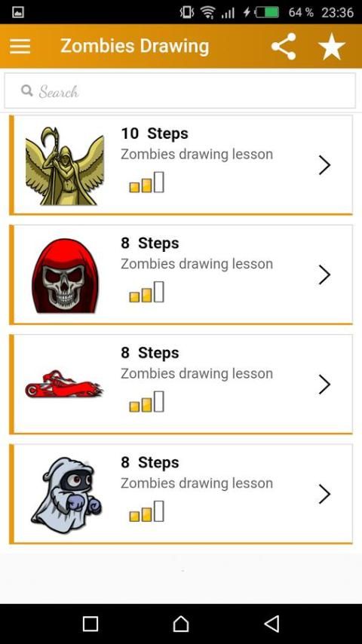362x644 pixels.
Task: Click difficulty bars on 10 Steps lesson
Action: [147, 182]
